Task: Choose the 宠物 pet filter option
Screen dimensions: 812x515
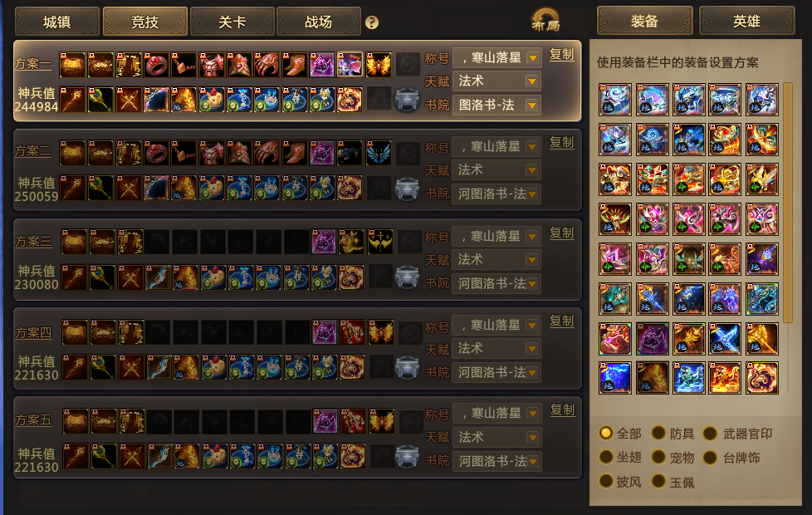Action: [673, 458]
